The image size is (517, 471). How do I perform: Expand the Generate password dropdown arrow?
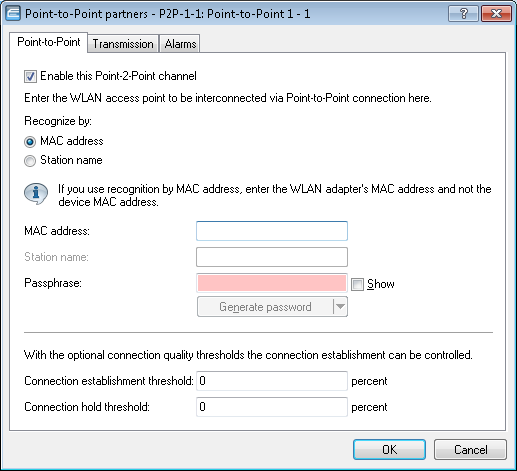340,306
